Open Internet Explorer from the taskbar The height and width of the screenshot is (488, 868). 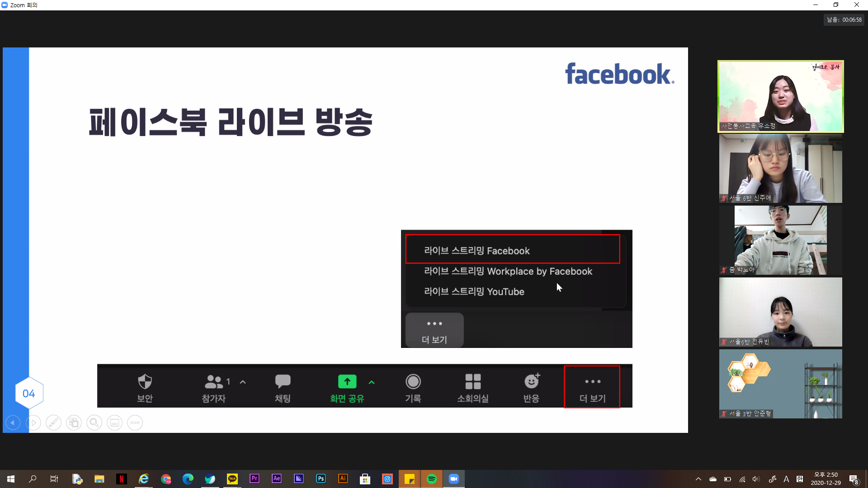(x=144, y=479)
